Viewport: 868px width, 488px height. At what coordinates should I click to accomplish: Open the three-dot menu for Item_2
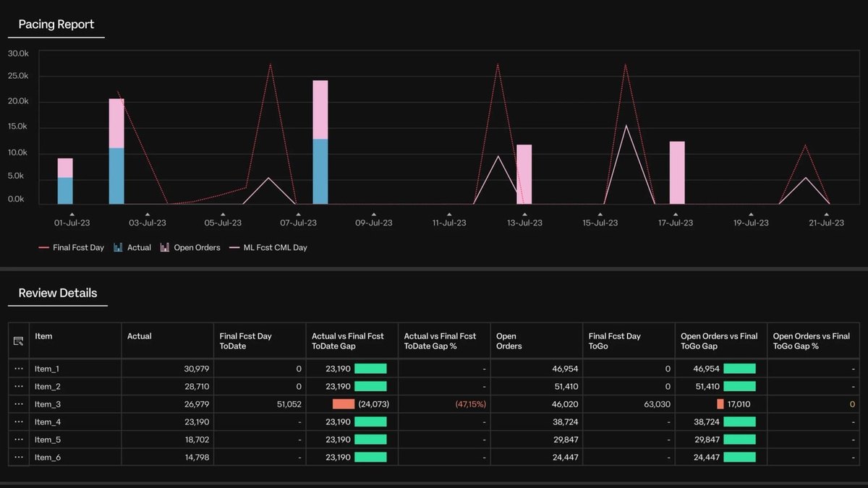coord(19,387)
